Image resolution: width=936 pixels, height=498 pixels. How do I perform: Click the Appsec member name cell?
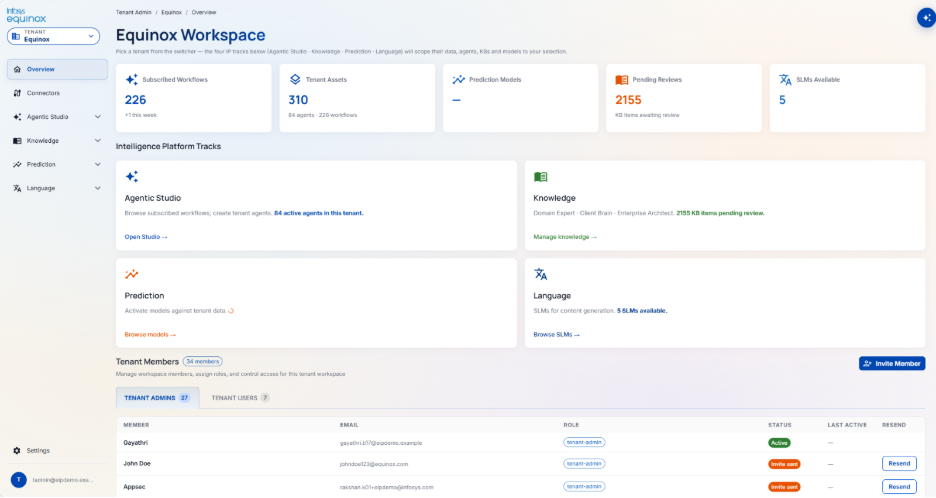coord(134,487)
